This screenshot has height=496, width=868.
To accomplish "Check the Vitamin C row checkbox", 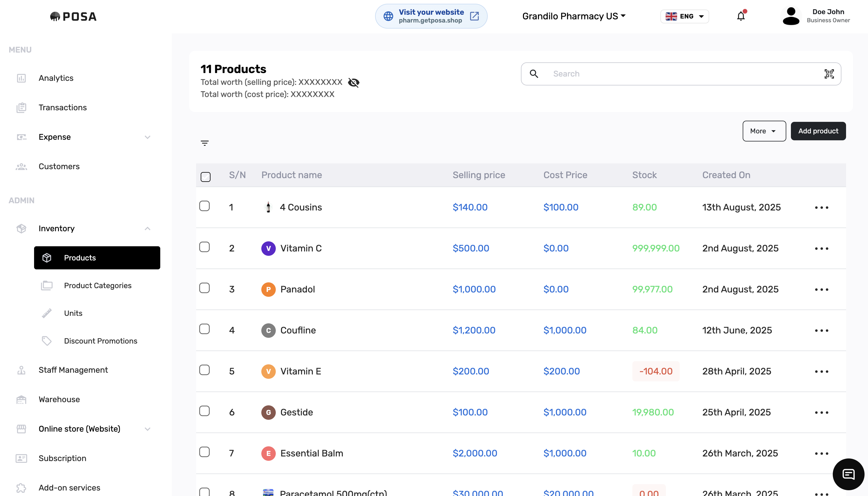I will point(204,247).
